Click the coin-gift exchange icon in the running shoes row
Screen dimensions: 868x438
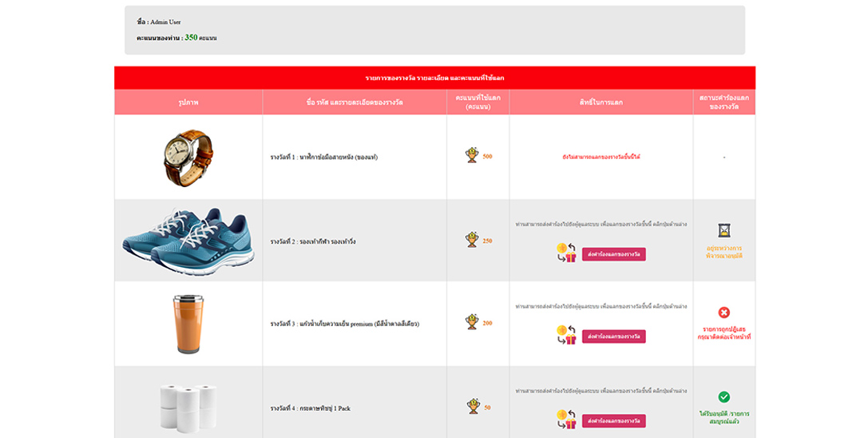(566, 253)
